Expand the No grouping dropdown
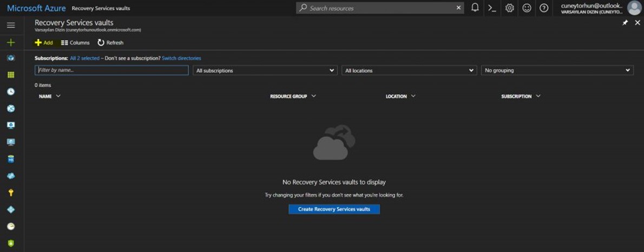 (x=557, y=70)
